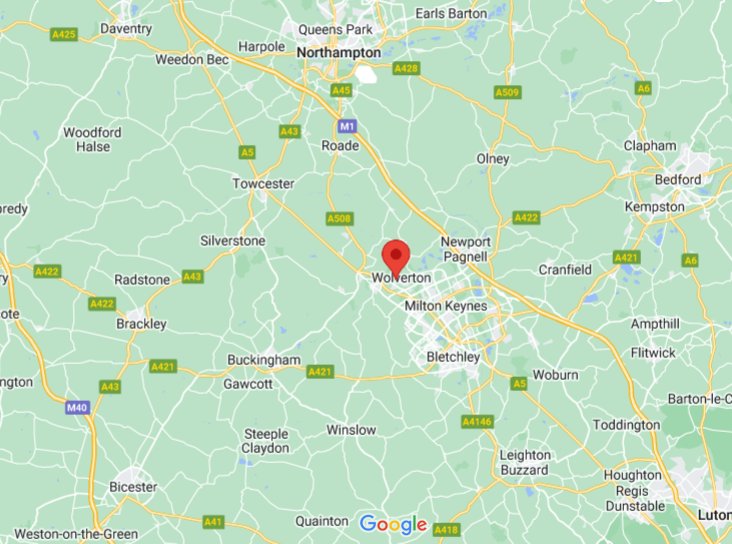Viewport: 732px width, 544px height.
Task: Click the A428 road shield
Action: click(x=406, y=69)
